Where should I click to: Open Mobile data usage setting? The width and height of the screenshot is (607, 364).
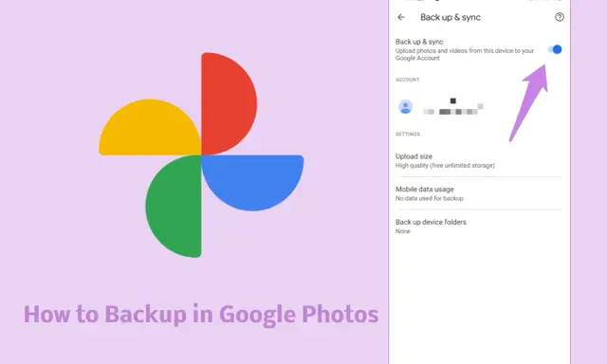coord(478,193)
